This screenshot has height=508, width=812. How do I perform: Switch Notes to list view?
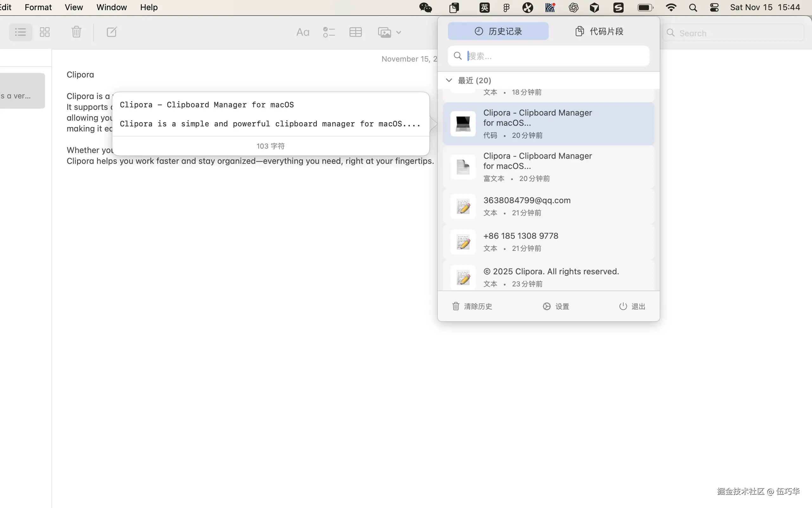(21, 32)
